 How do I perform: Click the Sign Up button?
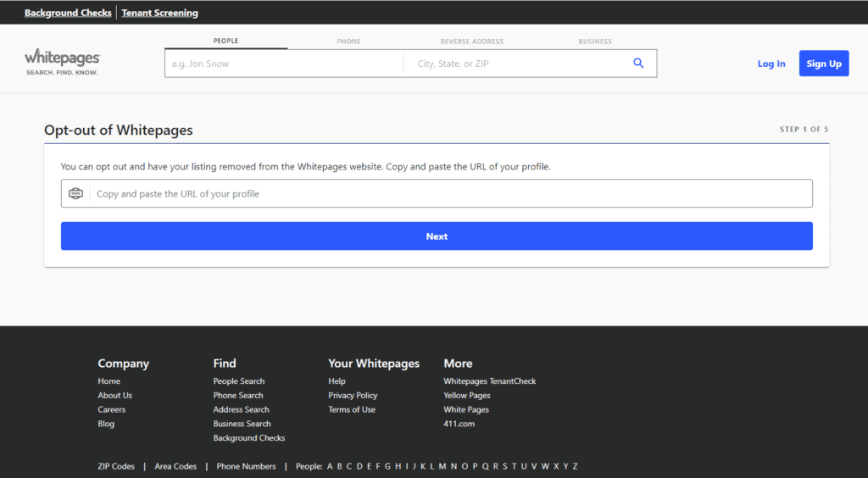[824, 64]
